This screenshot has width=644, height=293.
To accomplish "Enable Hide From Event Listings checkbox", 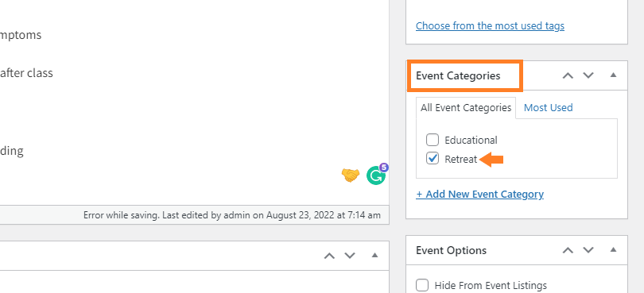I will coord(422,285).
